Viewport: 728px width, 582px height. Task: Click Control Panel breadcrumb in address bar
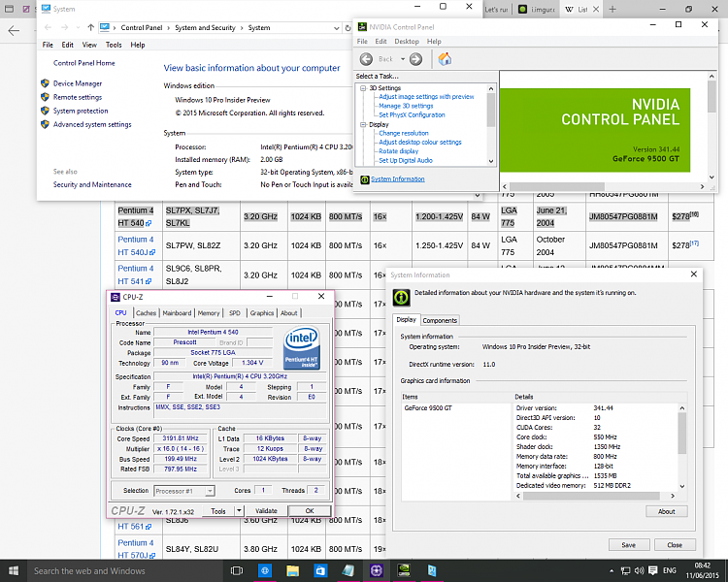[142, 28]
